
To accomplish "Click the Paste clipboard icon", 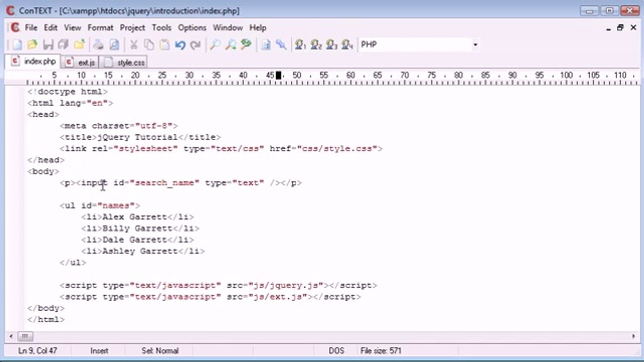I will pyautogui.click(x=165, y=45).
